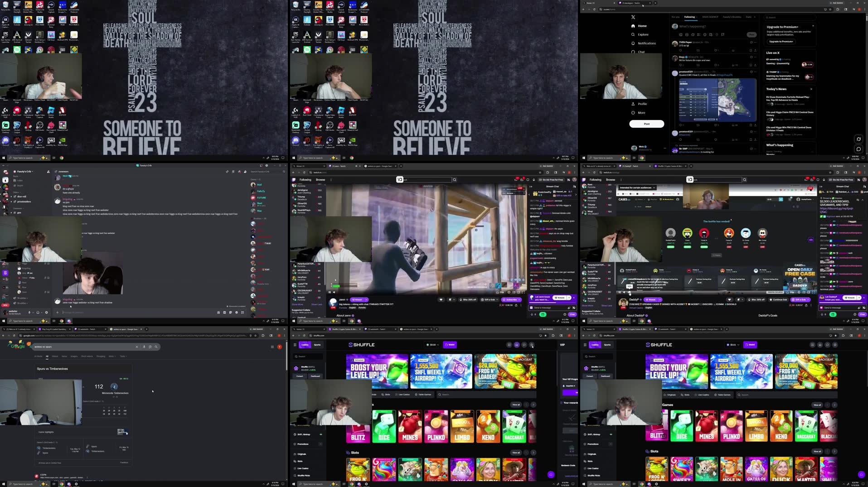
Task: Click the X logo in the X window
Action: [x=633, y=17]
